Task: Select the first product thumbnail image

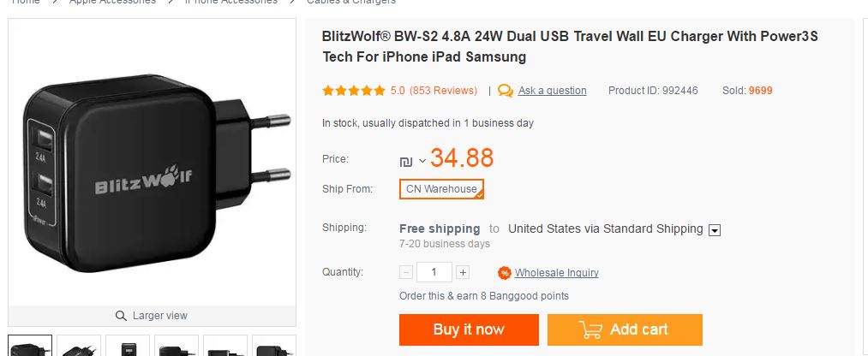Action: [x=30, y=347]
